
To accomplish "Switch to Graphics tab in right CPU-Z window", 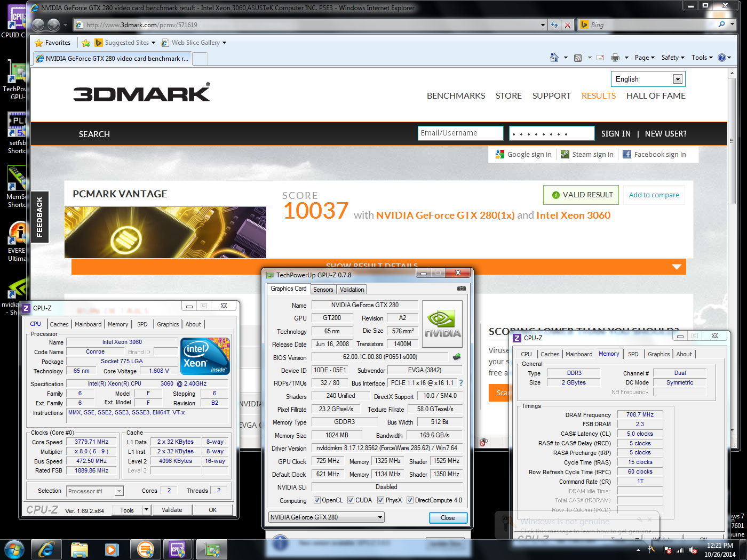I will (659, 354).
